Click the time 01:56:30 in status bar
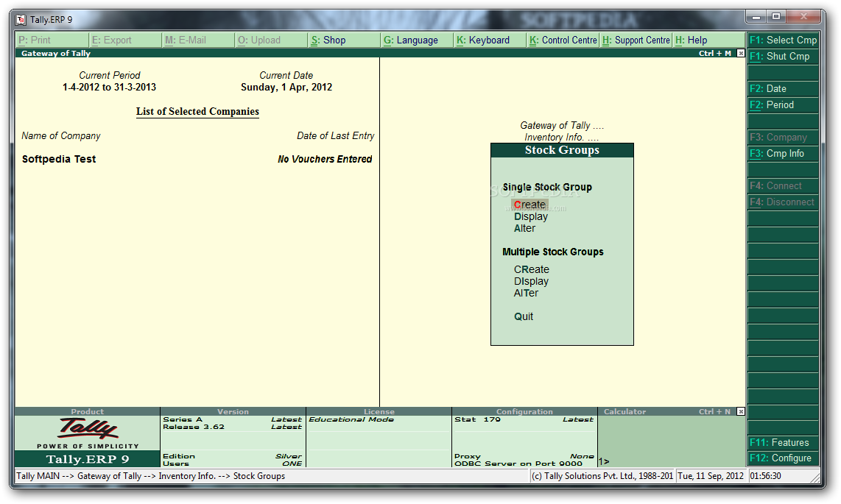841x504 pixels. (x=765, y=475)
